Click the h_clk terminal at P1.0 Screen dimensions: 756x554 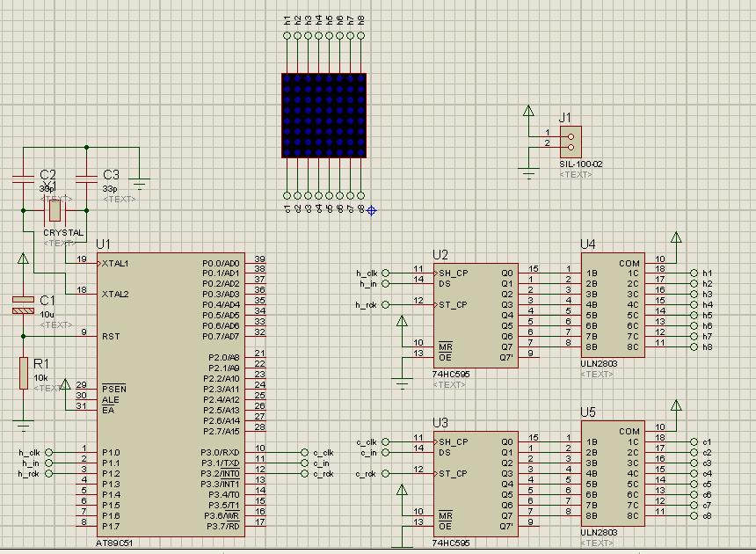[x=48, y=453]
